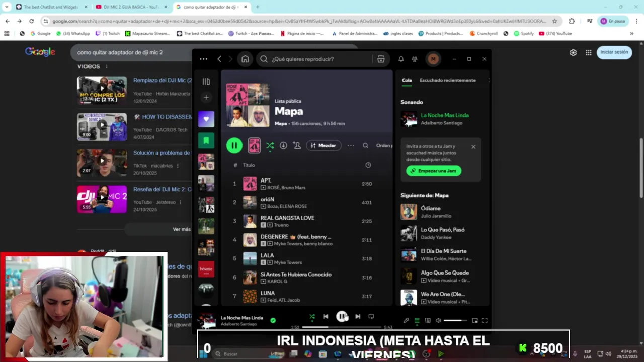Screen dimensions: 644x362
Task: Open Google search settings gear
Action: [x=573, y=52]
